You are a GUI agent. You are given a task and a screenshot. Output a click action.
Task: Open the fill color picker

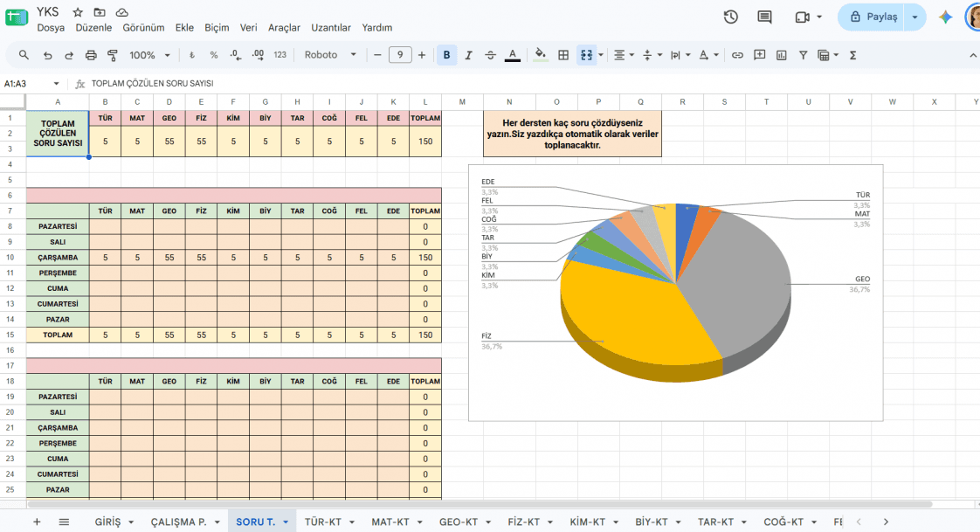click(x=541, y=55)
